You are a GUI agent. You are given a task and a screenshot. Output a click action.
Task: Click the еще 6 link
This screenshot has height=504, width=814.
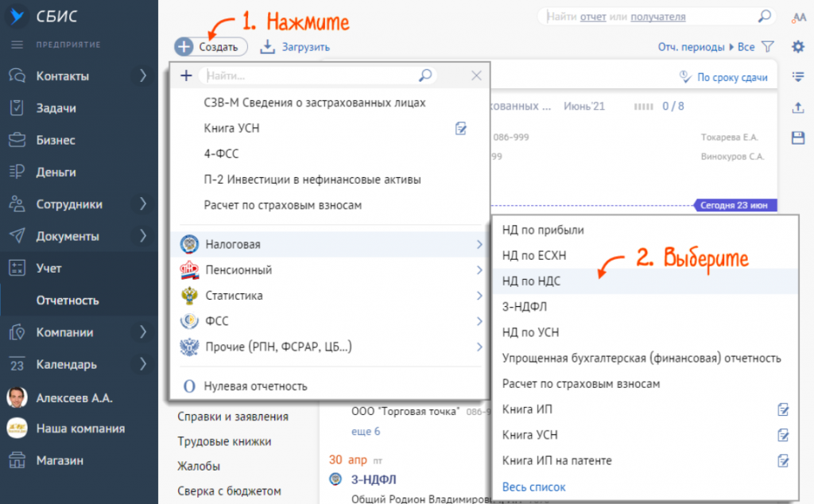pyautogui.click(x=365, y=431)
